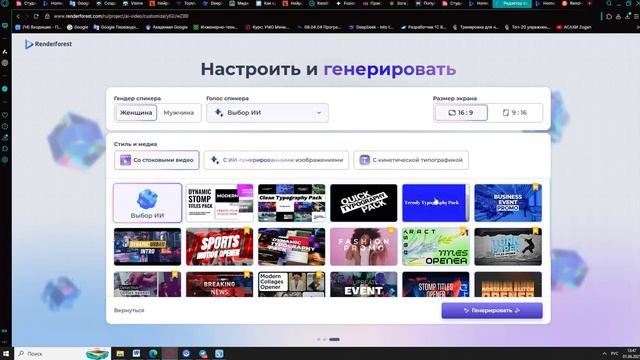The width and height of the screenshot is (640, 360).
Task: Open Windows Start menu
Action: (x=6, y=353)
